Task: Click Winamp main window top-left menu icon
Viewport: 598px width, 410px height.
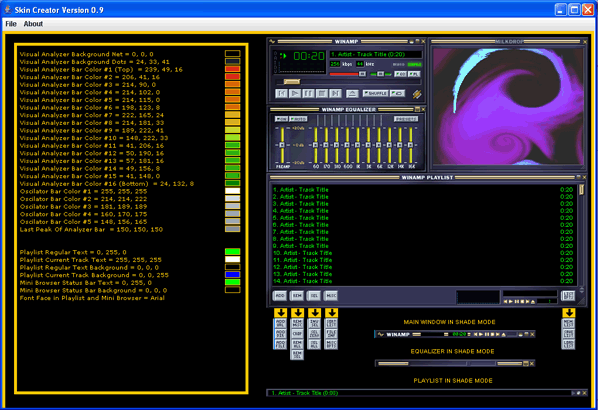Action: 272,41
